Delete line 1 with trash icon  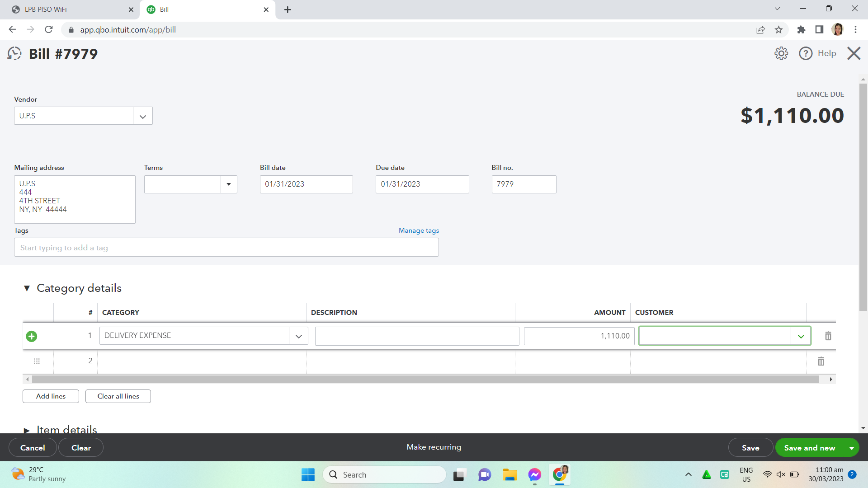pyautogui.click(x=828, y=336)
